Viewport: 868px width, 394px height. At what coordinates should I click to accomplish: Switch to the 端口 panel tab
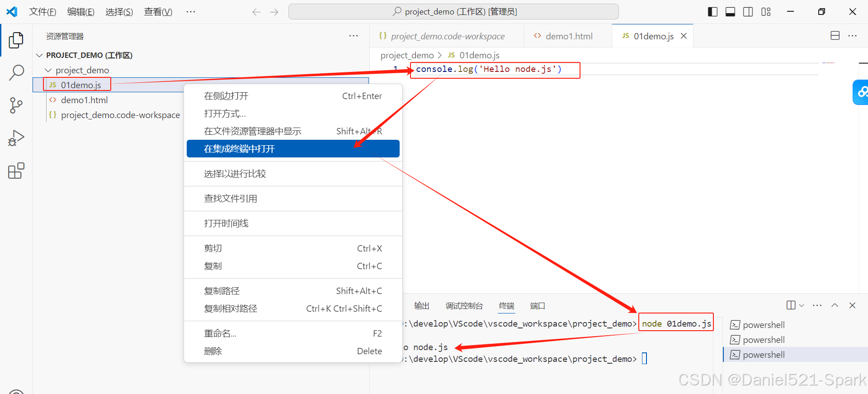(538, 306)
